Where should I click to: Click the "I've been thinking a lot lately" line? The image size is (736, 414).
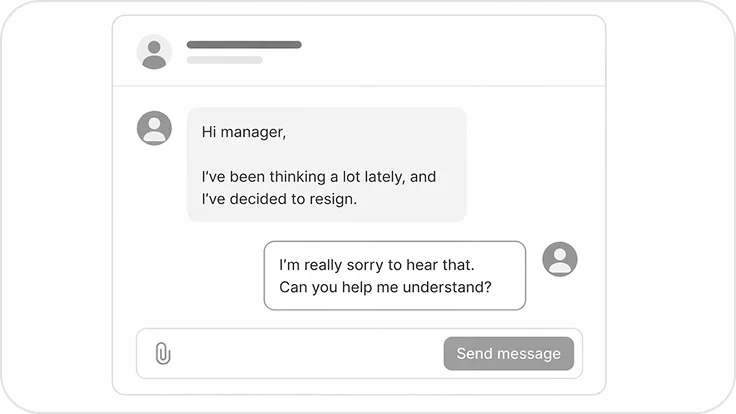pos(319,177)
